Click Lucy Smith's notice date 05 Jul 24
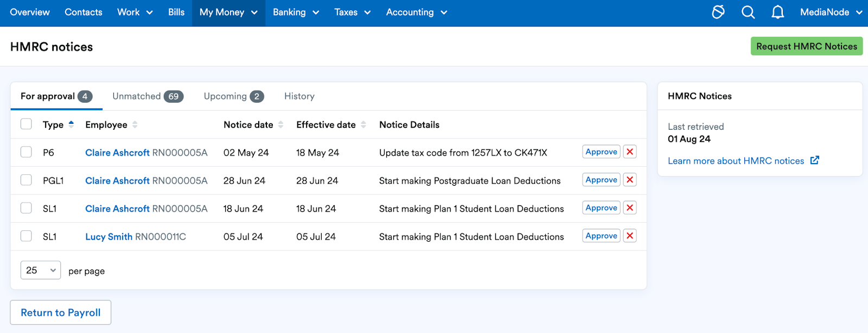The image size is (868, 333). [243, 237]
